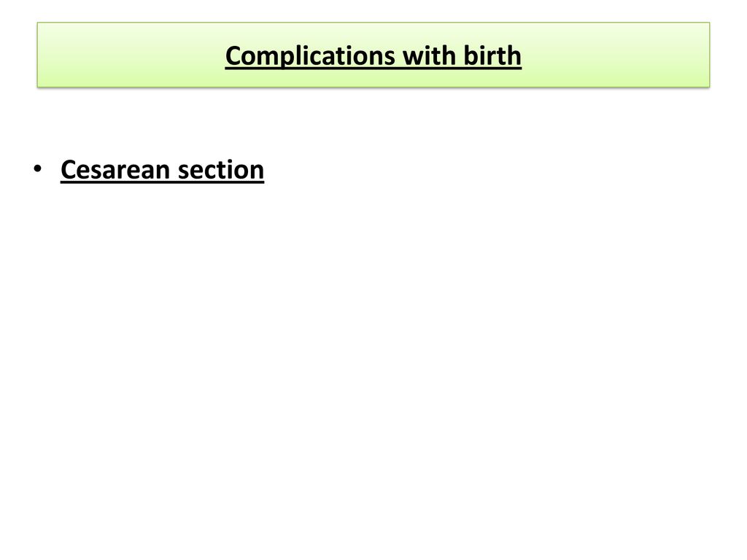
Task: Click the top border of the green banner
Action: (x=373, y=23)
